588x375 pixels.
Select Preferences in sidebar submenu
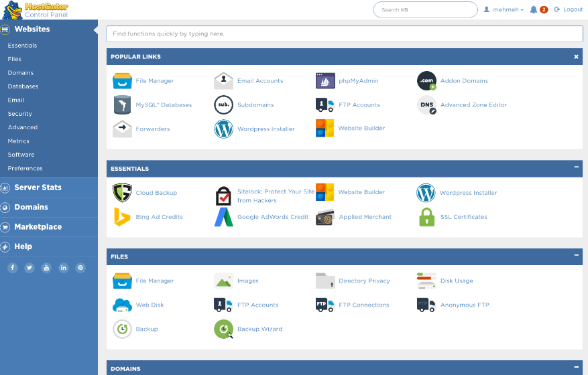tap(25, 168)
